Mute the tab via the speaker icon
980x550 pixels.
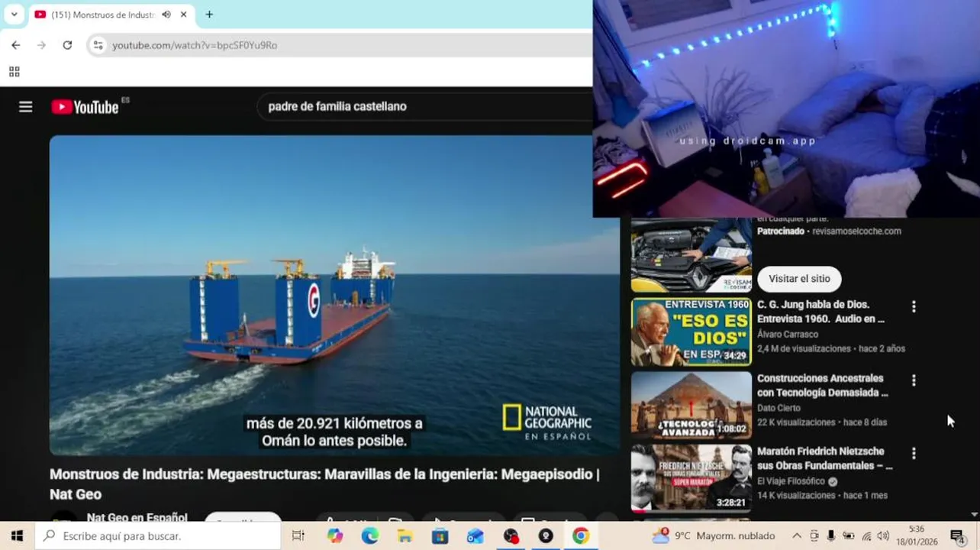point(166,15)
